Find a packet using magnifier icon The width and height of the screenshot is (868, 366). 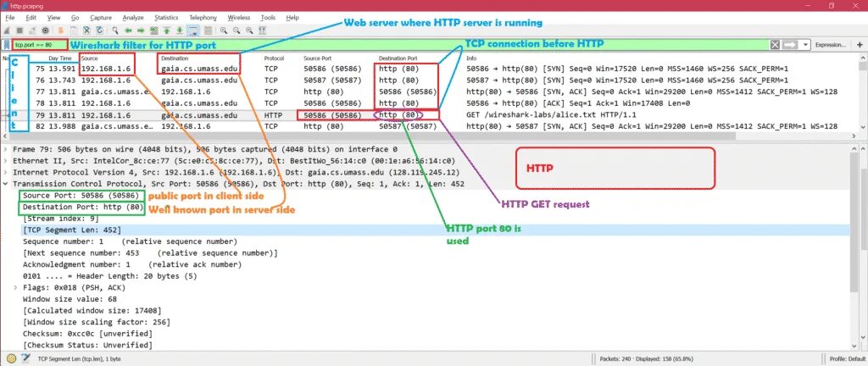coord(115,30)
